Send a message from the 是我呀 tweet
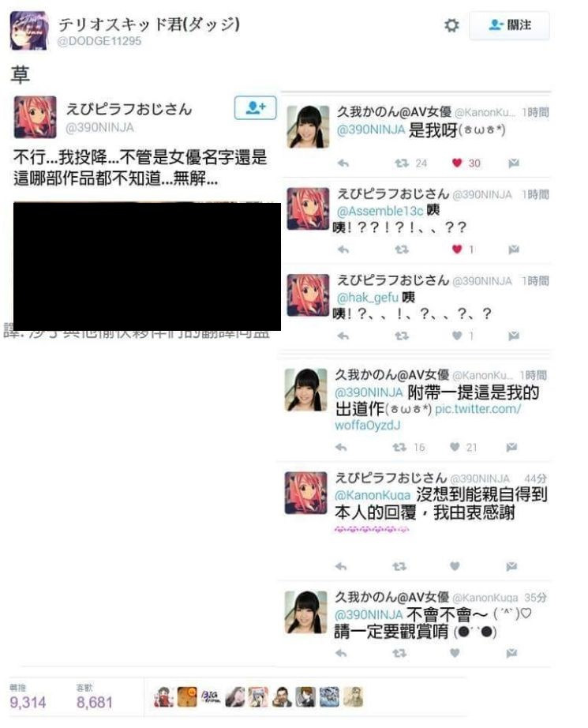 [513, 163]
